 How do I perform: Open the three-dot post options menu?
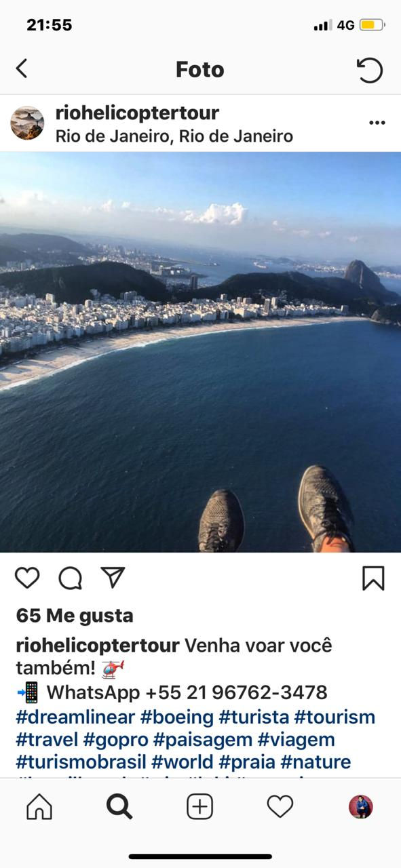pos(377,123)
